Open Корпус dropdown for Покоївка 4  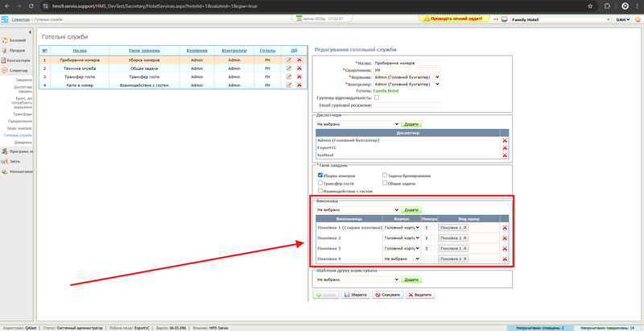[x=402, y=259]
